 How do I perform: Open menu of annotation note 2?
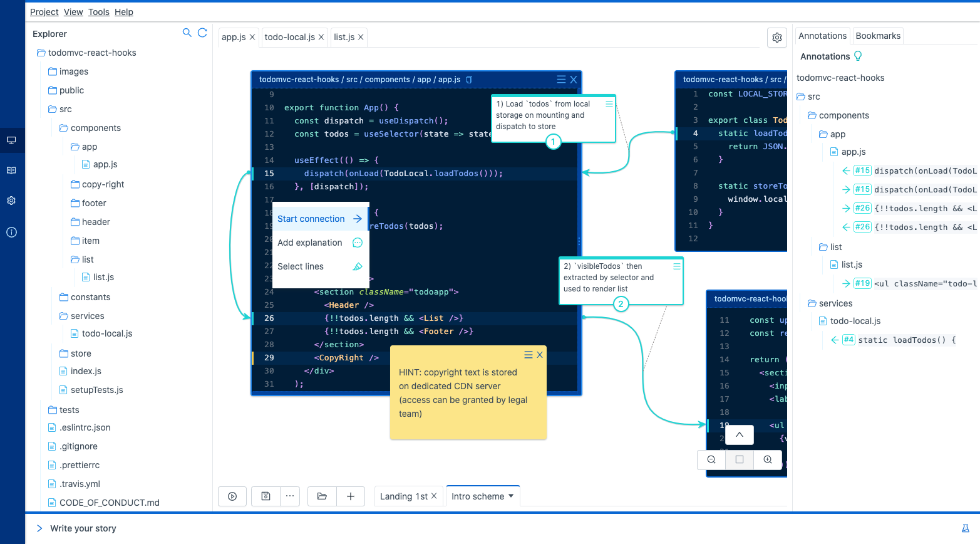pos(676,266)
